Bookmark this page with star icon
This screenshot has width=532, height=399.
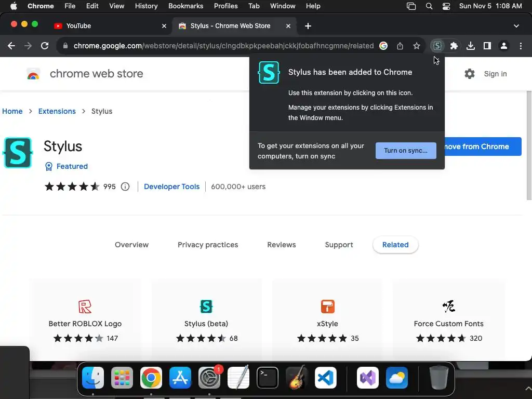click(x=417, y=46)
